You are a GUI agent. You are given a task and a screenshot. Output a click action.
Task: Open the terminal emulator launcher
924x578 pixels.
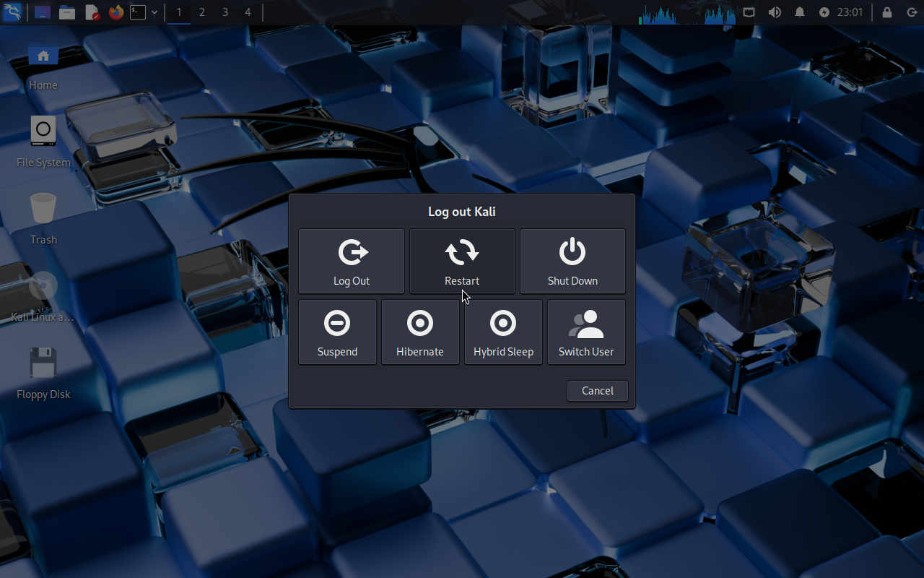click(138, 12)
